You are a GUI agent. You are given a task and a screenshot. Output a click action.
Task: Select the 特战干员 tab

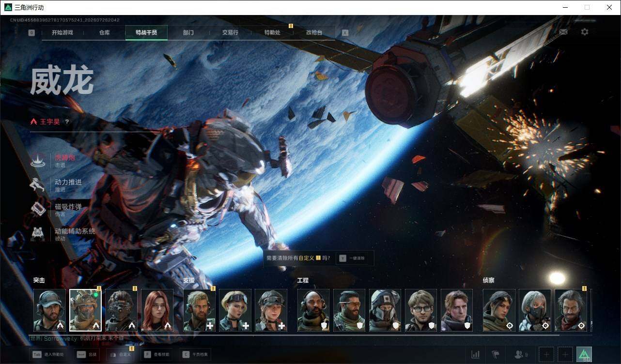coord(146,32)
